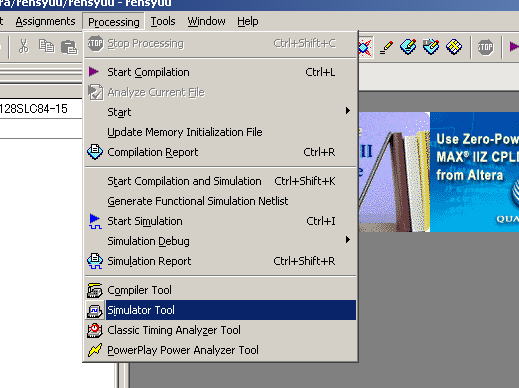Image resolution: width=519 pixels, height=388 pixels.
Task: Open the Help menu
Action: [248, 22]
